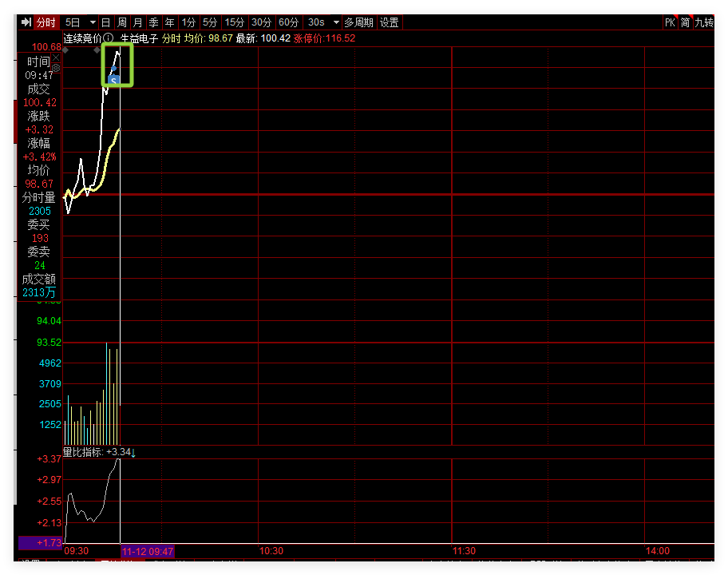Click the 涨幅 +3.42% value in panel
The width and height of the screenshot is (728, 575).
(x=39, y=157)
